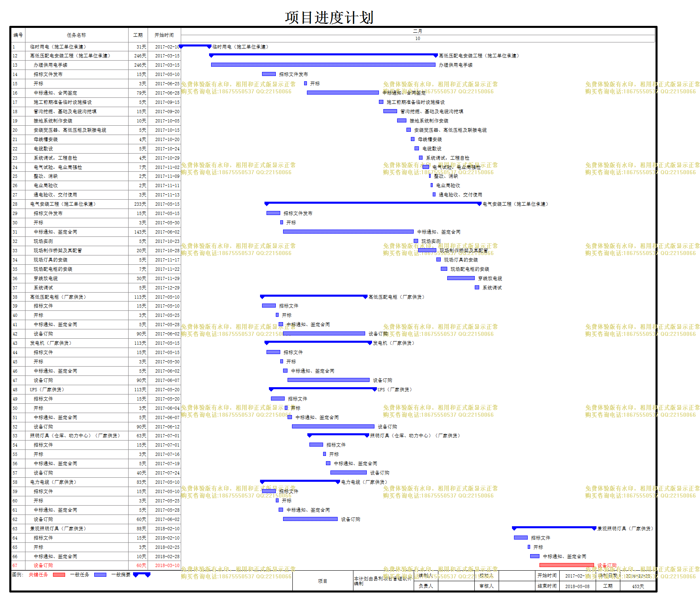700x601 pixels.
Task: Select task row 现场实测
Action: 96,241
